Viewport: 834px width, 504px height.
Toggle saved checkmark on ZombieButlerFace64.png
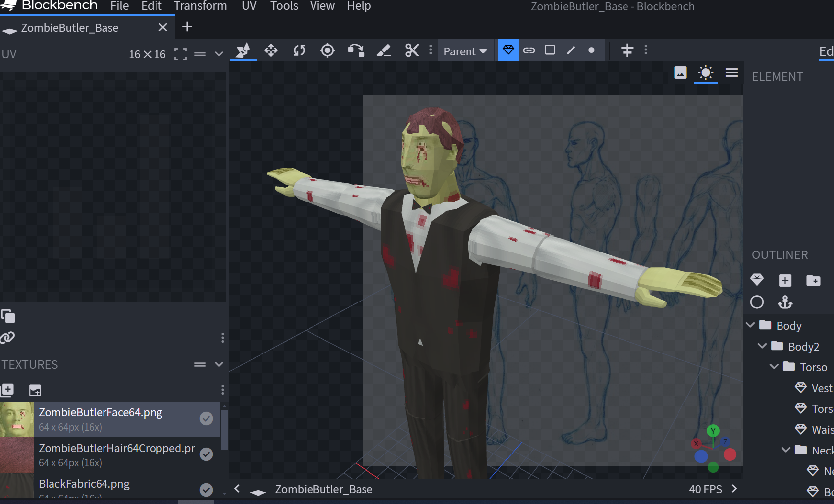[x=206, y=419]
